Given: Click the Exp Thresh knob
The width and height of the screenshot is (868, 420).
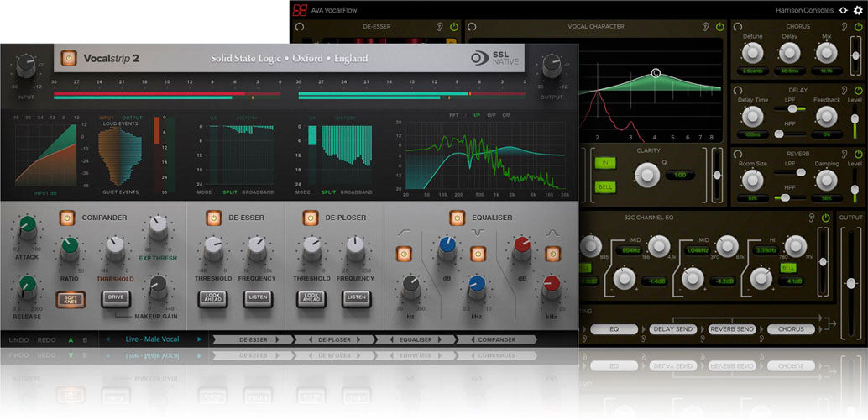Looking at the screenshot, I should [x=158, y=227].
